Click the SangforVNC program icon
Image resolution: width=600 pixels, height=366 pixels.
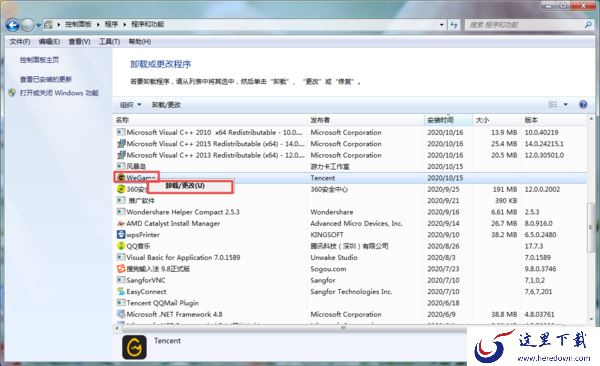[x=121, y=280]
